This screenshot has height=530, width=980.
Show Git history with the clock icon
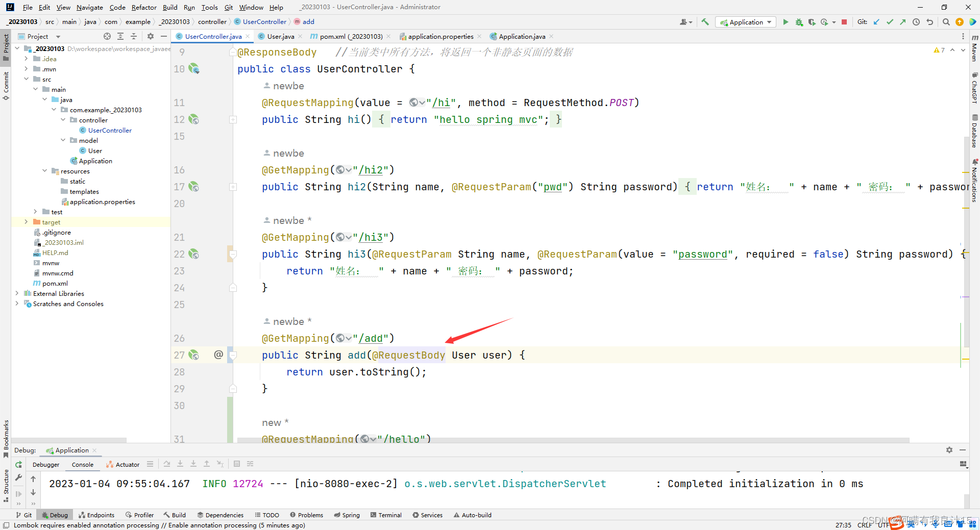pos(916,22)
